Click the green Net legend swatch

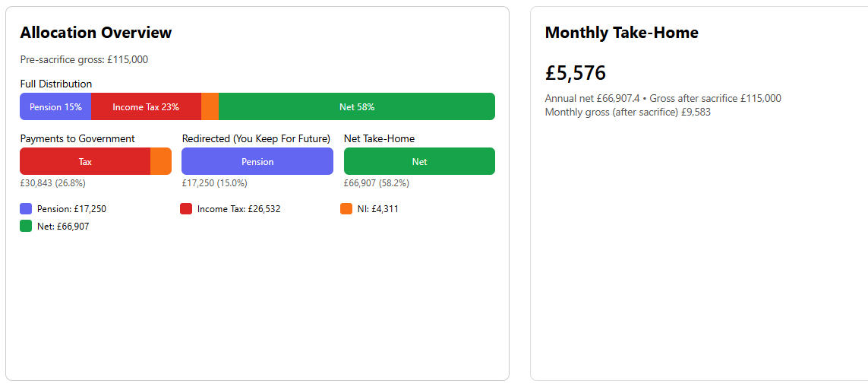click(x=26, y=226)
